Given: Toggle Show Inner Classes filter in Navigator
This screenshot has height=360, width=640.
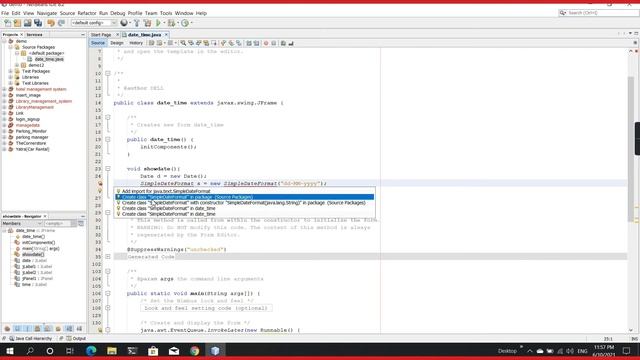Looking at the screenshot, I should (48, 329).
